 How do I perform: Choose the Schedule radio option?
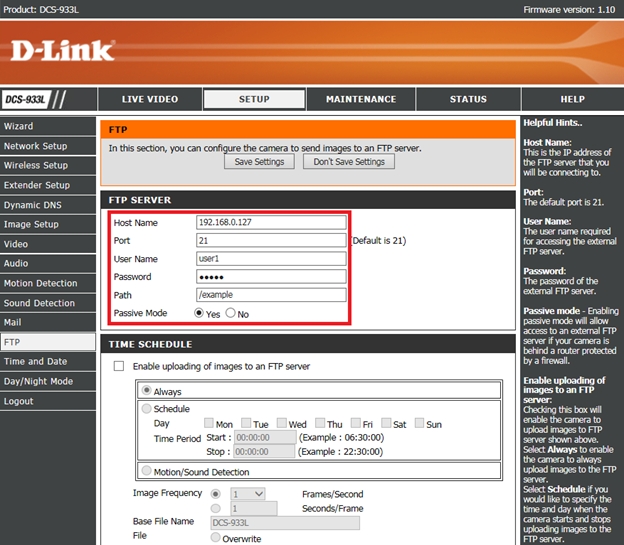tap(147, 409)
